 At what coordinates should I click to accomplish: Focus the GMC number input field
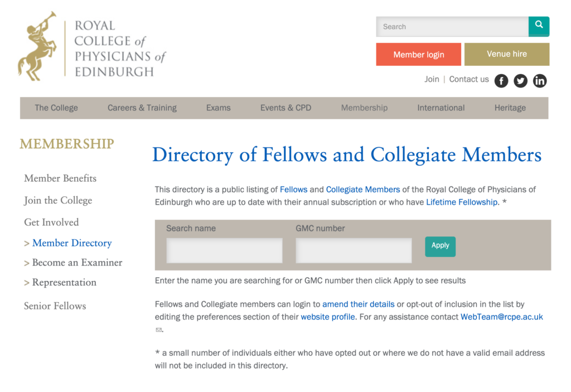[354, 250]
